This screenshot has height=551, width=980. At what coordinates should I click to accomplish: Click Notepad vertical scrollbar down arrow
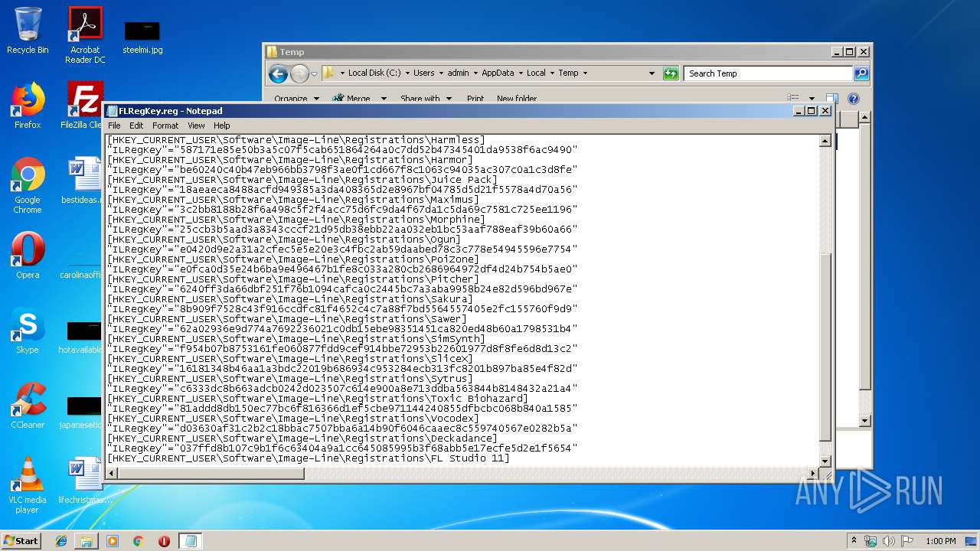coord(825,461)
